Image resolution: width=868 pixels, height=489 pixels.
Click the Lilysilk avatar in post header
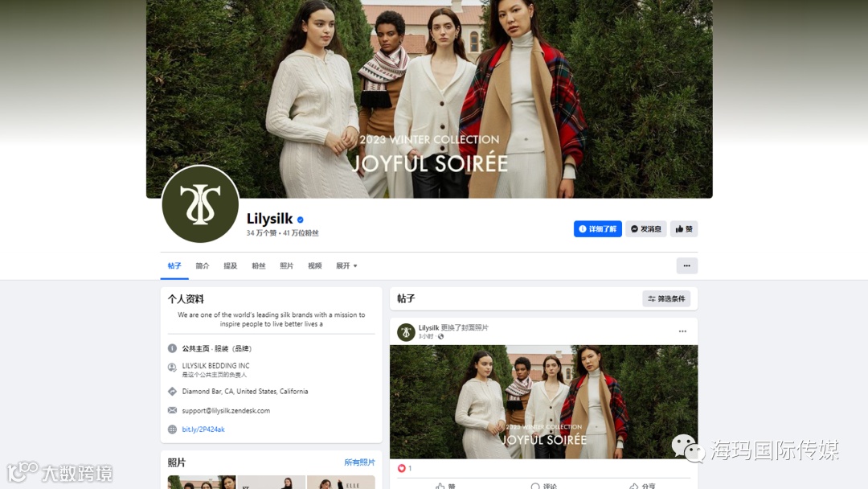[x=406, y=332]
